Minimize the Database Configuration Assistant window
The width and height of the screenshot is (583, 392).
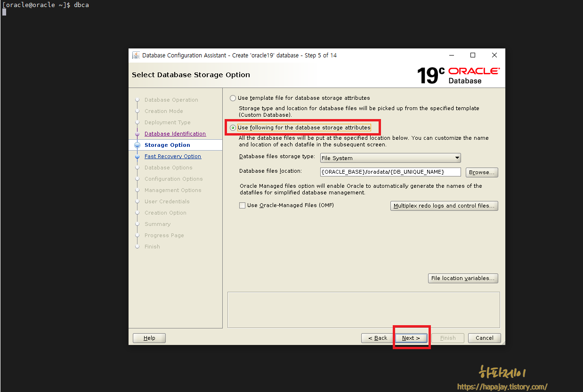coord(451,55)
